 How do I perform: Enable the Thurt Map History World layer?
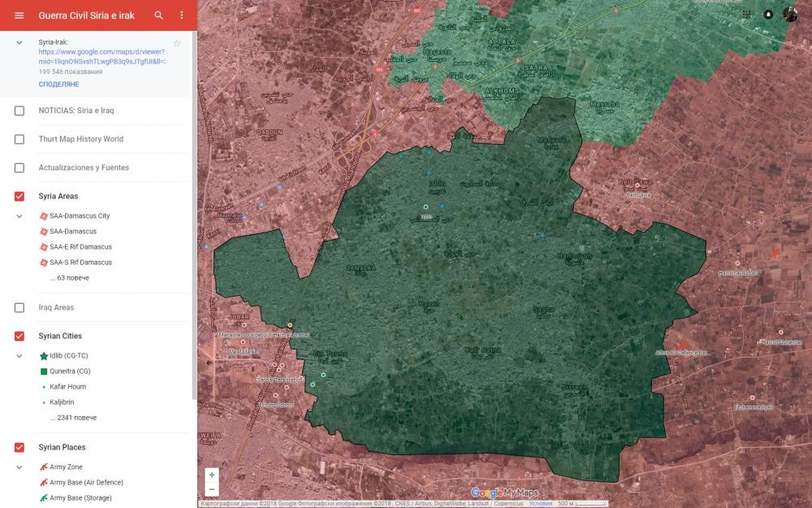(19, 139)
